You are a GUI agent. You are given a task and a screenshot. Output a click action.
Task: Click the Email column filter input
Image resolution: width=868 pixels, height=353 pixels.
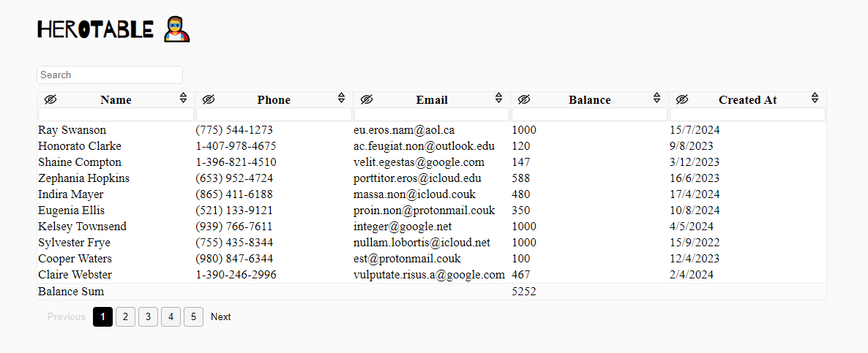432,114
